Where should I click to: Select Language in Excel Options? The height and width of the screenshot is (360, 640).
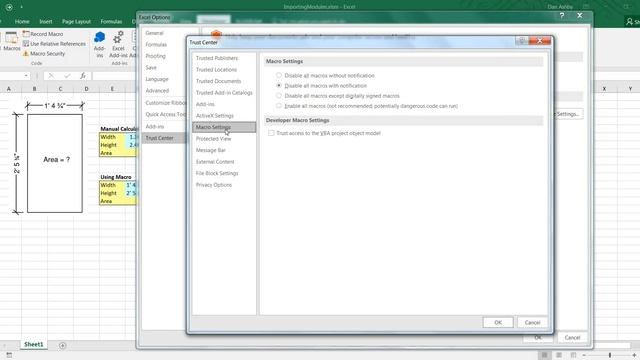tap(157, 79)
